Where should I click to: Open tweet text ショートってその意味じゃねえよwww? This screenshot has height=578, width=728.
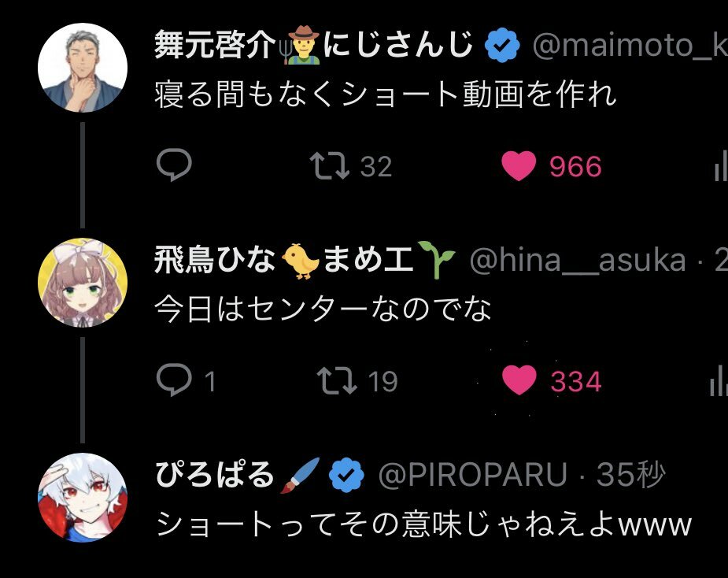click(423, 524)
